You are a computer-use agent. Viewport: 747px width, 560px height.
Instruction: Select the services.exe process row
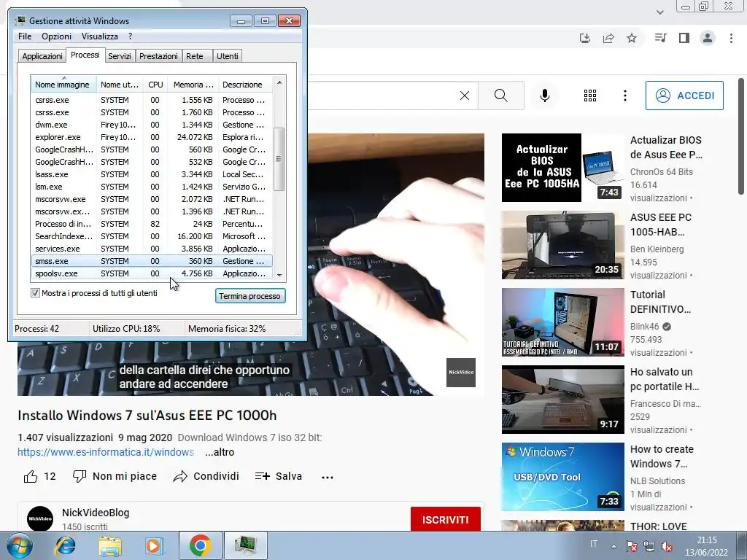[152, 249]
